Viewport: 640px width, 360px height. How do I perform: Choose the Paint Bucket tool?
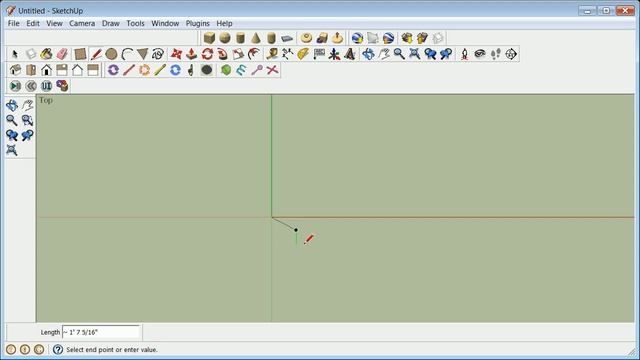pyautogui.click(x=46, y=54)
